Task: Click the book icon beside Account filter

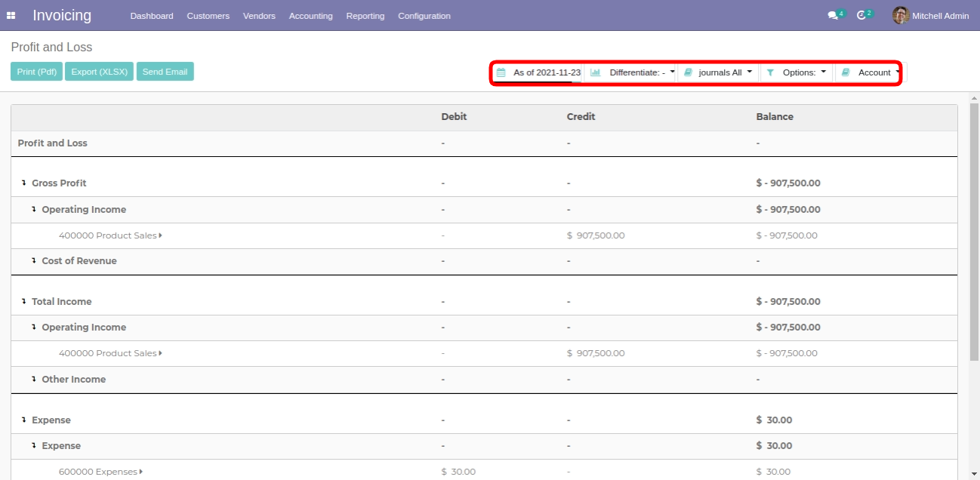Action: (x=846, y=72)
